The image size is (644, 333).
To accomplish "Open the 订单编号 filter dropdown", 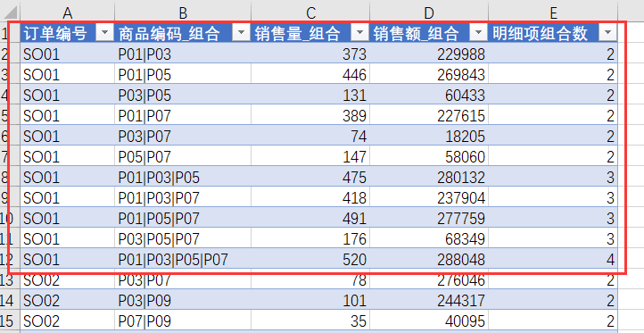I will pyautogui.click(x=104, y=33).
